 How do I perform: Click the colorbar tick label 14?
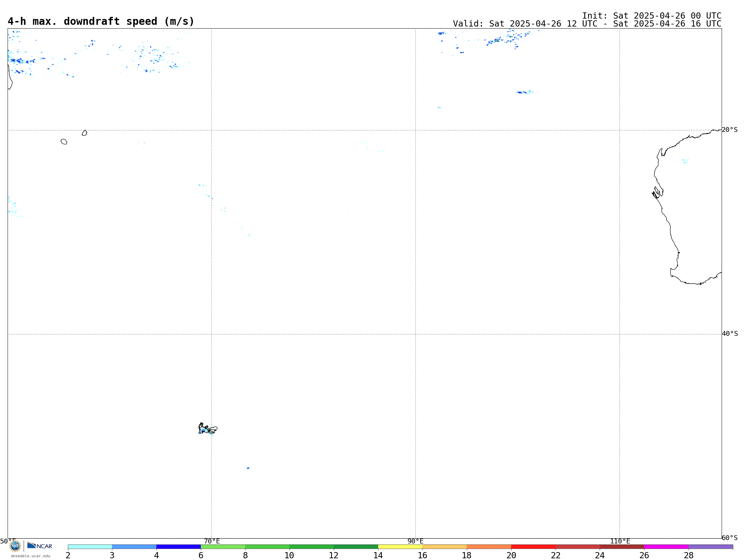pyautogui.click(x=378, y=556)
